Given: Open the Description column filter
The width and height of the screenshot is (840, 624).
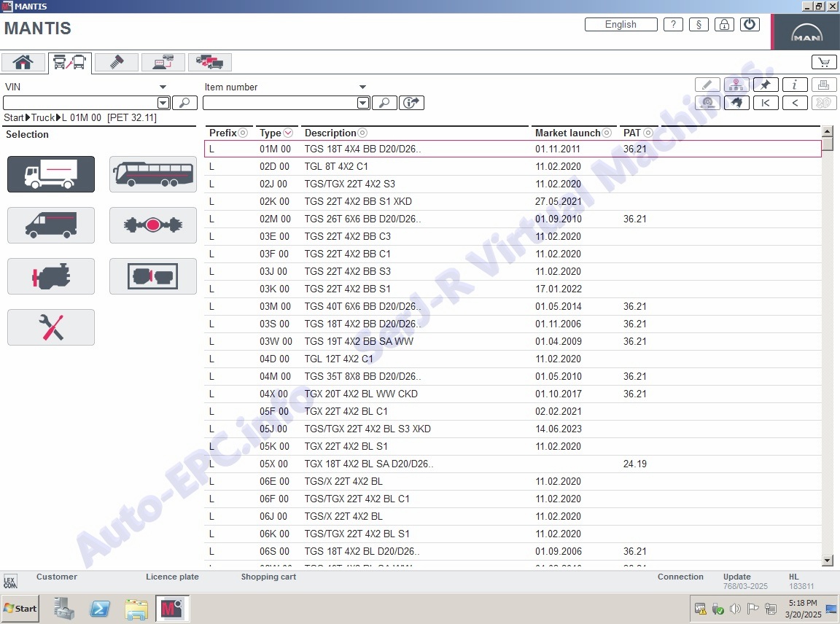Looking at the screenshot, I should click(x=362, y=133).
